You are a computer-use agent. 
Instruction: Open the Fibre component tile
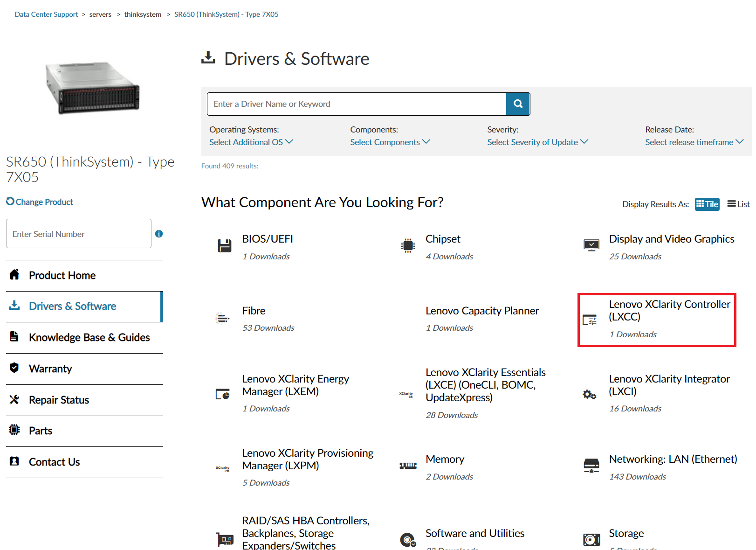pos(254,311)
